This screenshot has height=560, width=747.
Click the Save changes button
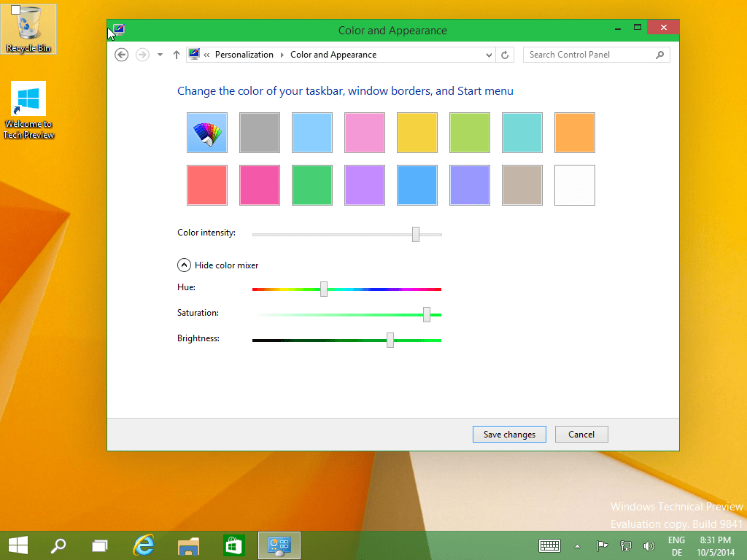coord(509,435)
